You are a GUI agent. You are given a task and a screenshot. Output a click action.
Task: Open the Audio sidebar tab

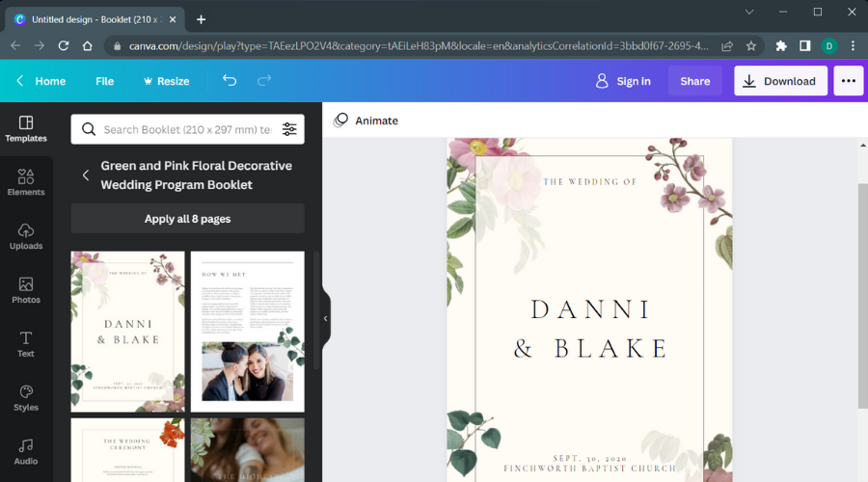[26, 451]
